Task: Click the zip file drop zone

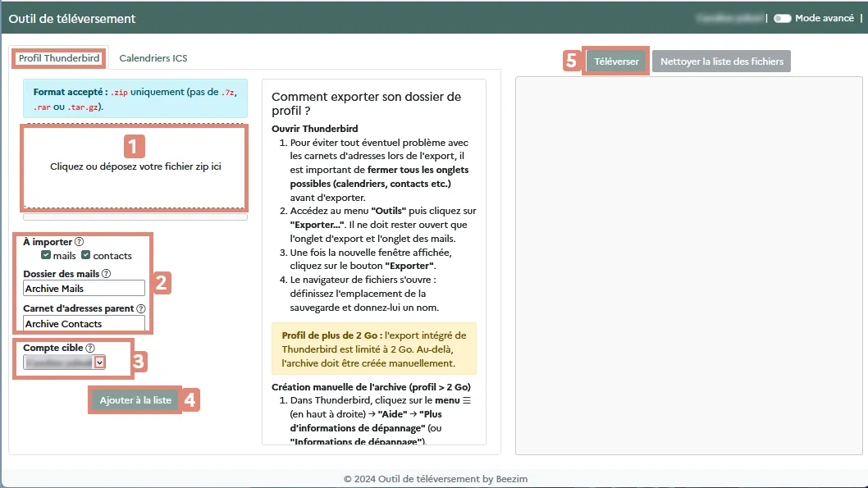Action: coord(135,166)
